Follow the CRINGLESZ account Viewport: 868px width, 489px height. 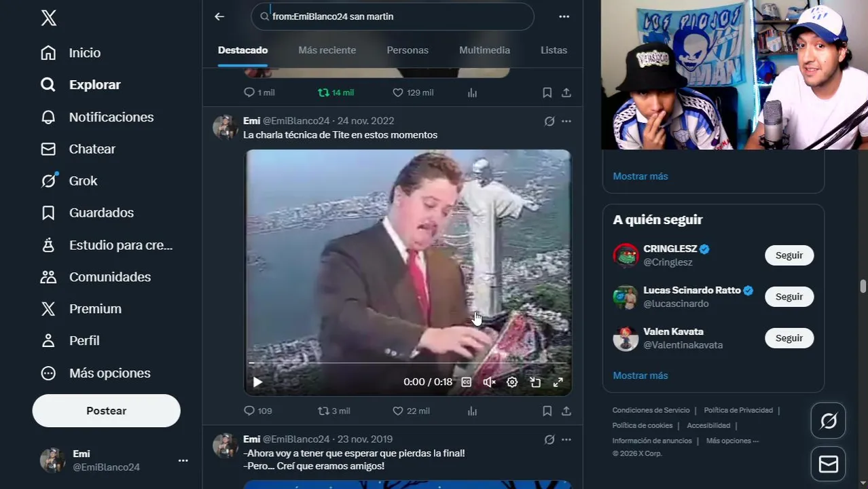(x=789, y=255)
